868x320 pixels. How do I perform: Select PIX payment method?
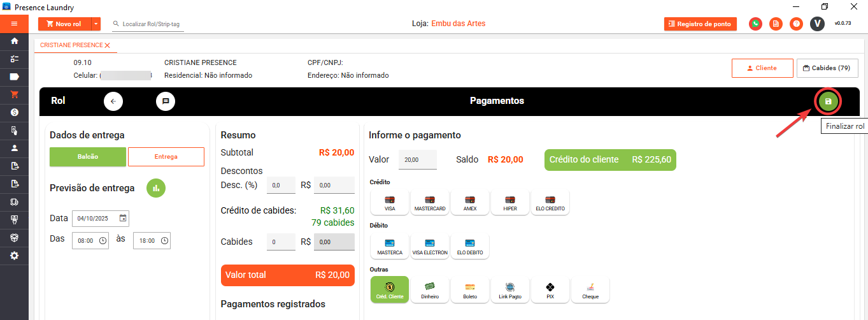pos(550,290)
